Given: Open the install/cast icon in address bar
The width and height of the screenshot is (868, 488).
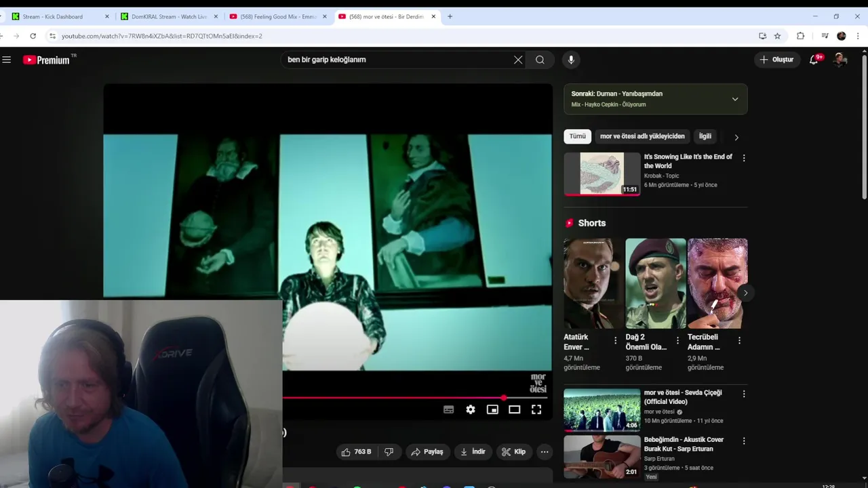Looking at the screenshot, I should point(763,36).
